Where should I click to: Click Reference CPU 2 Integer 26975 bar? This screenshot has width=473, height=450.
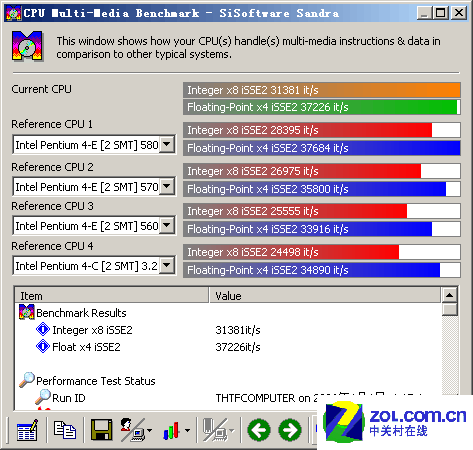[x=322, y=171]
